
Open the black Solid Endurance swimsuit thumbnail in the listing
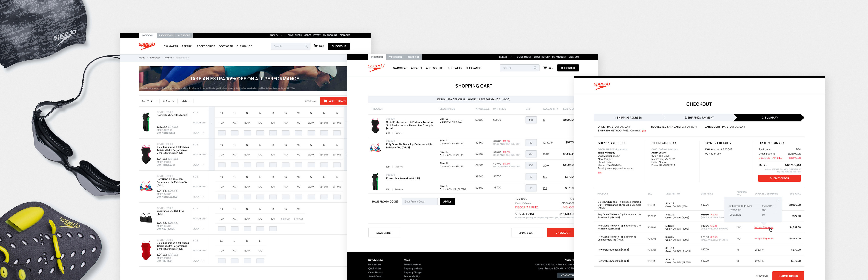(x=146, y=154)
